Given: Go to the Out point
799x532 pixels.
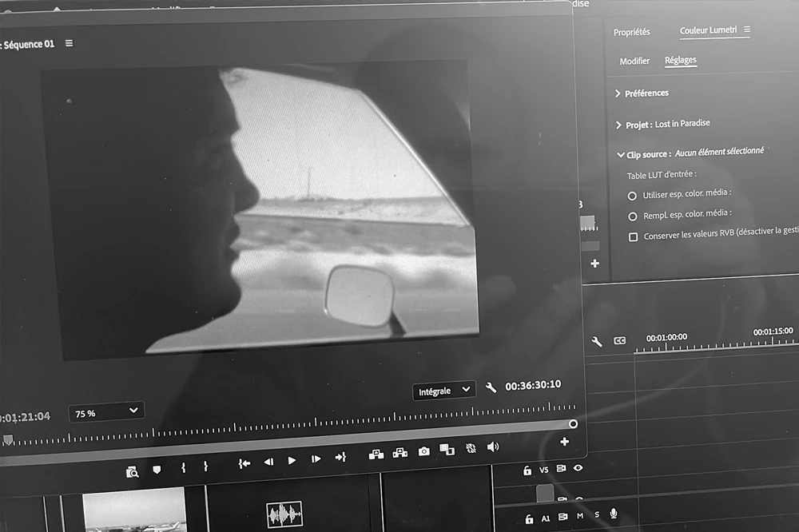Looking at the screenshot, I should click(340, 458).
